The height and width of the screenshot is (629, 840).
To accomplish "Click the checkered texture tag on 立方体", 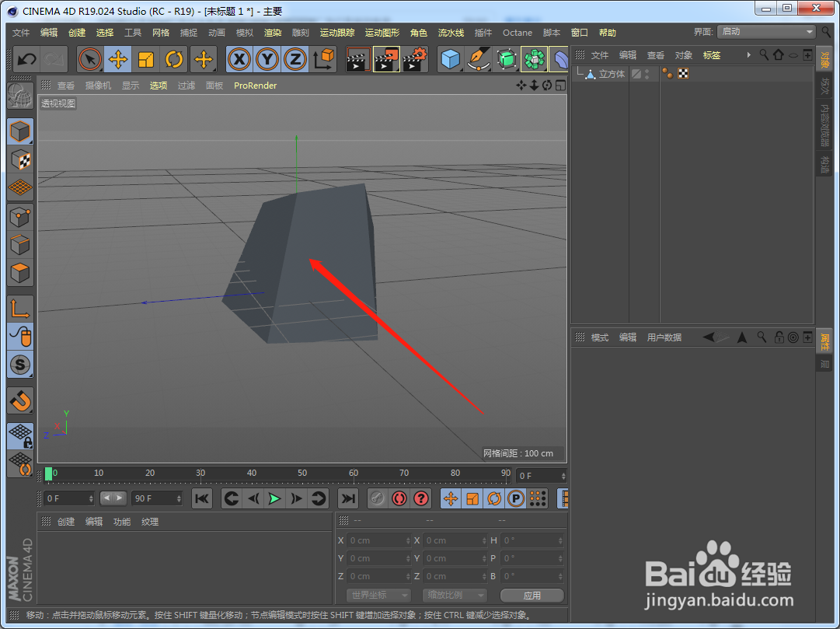I will (683, 72).
